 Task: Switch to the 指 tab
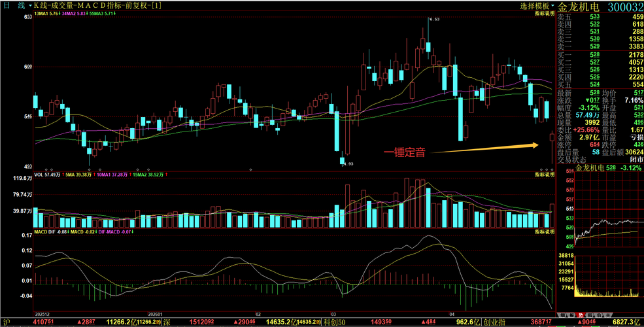point(590,315)
